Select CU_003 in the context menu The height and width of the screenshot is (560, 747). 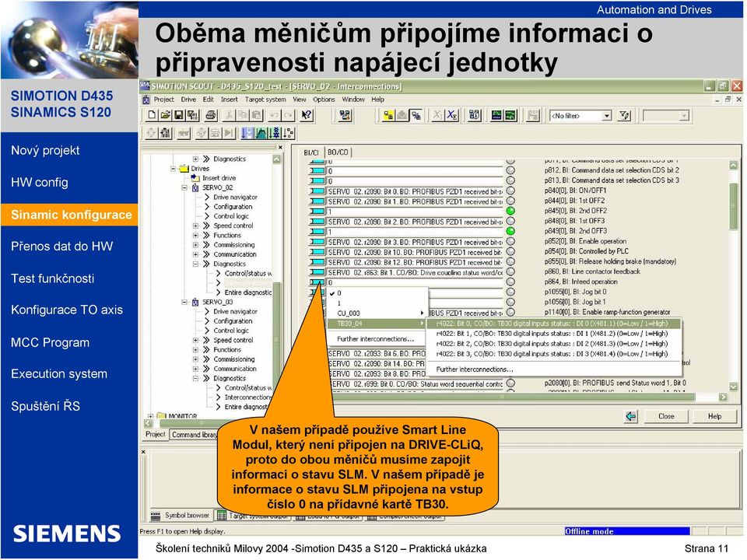(377, 313)
